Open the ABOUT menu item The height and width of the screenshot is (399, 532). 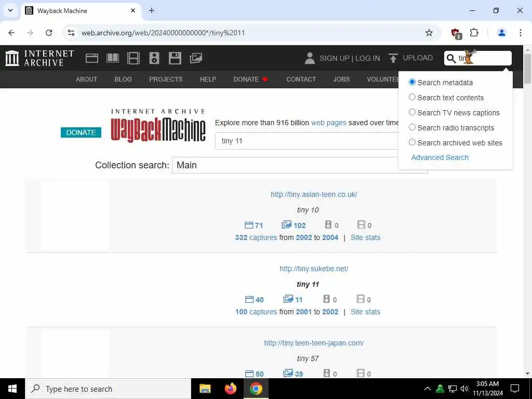click(x=87, y=79)
